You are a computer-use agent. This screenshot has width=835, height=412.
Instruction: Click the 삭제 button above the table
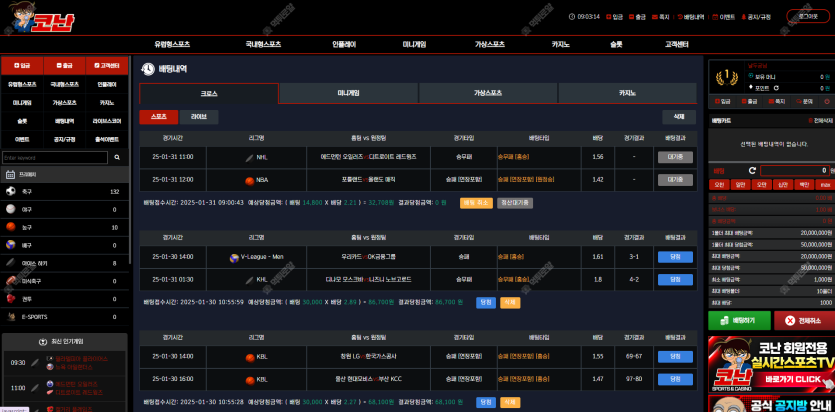[x=679, y=117]
